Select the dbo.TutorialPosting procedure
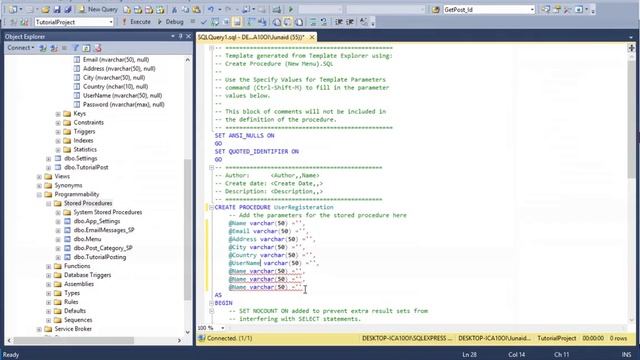 tap(100, 257)
